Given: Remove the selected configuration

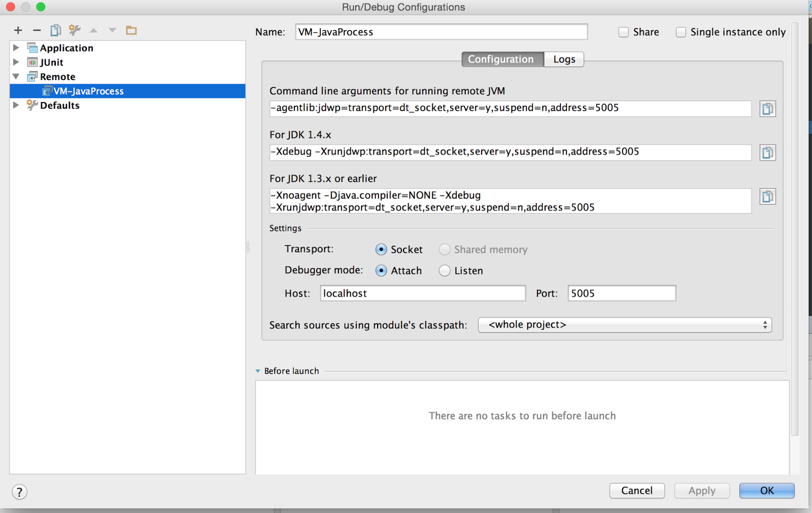Looking at the screenshot, I should pyautogui.click(x=36, y=30).
